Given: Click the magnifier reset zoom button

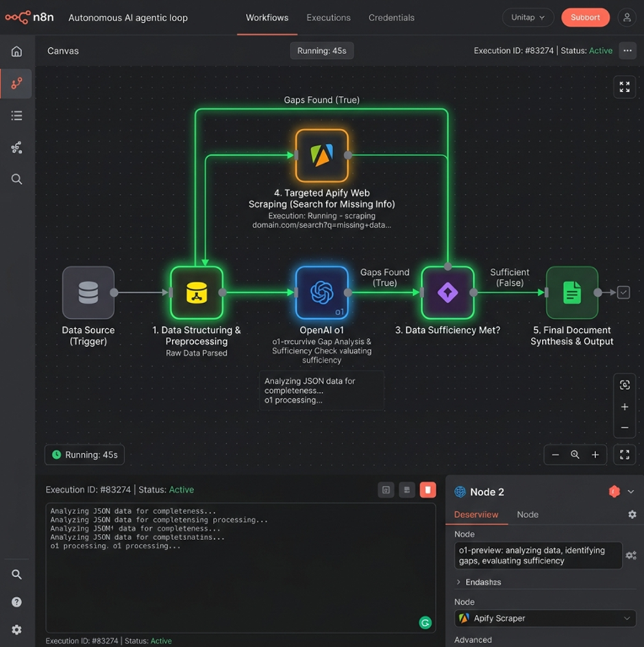Looking at the screenshot, I should [x=575, y=454].
